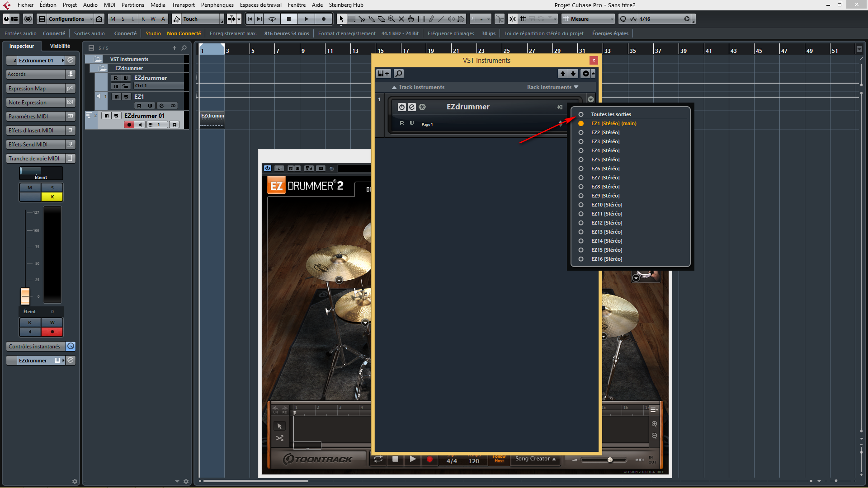This screenshot has width=868, height=488.
Task: Click Non Connecté studio status
Action: (184, 33)
